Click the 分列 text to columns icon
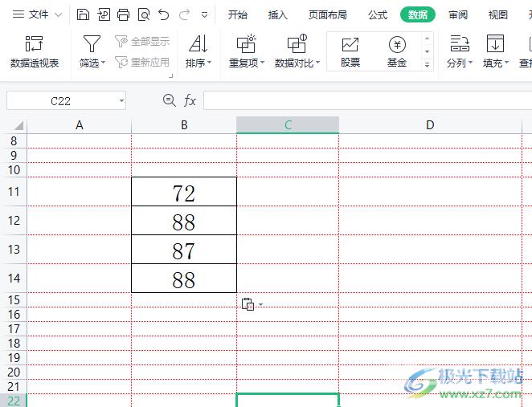This screenshot has height=407, width=532. (x=460, y=43)
